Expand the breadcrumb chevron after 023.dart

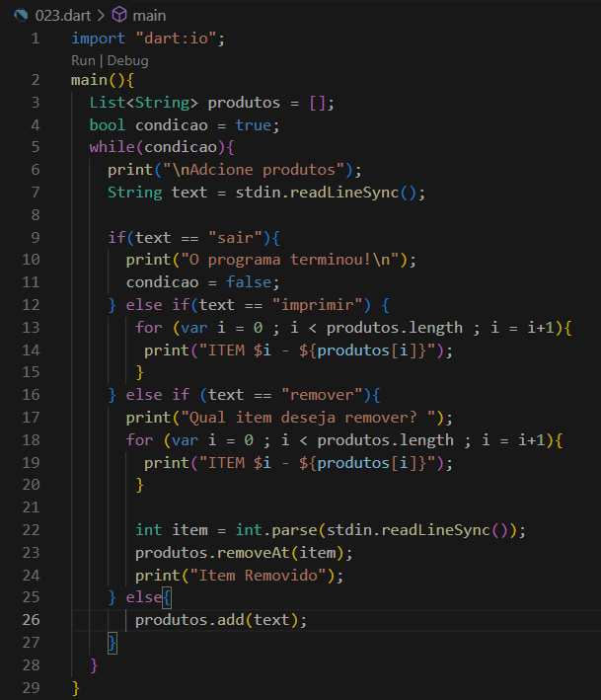click(102, 16)
